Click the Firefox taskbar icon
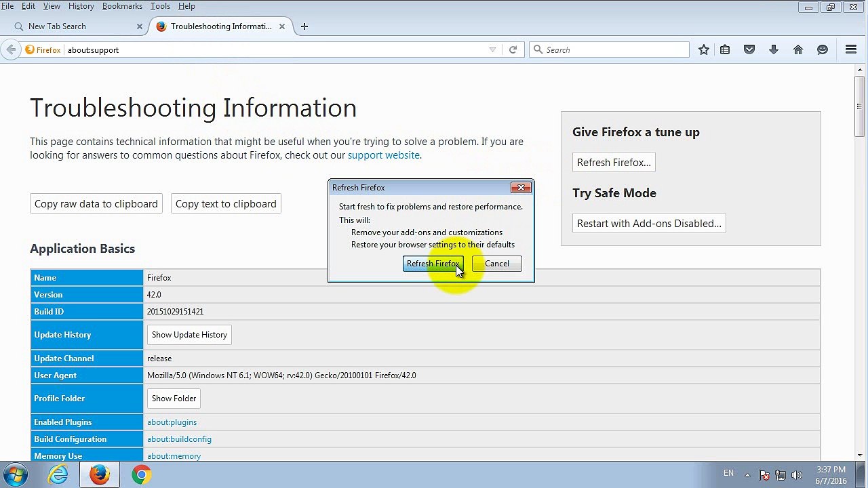This screenshot has height=488, width=868. pyautogui.click(x=100, y=474)
